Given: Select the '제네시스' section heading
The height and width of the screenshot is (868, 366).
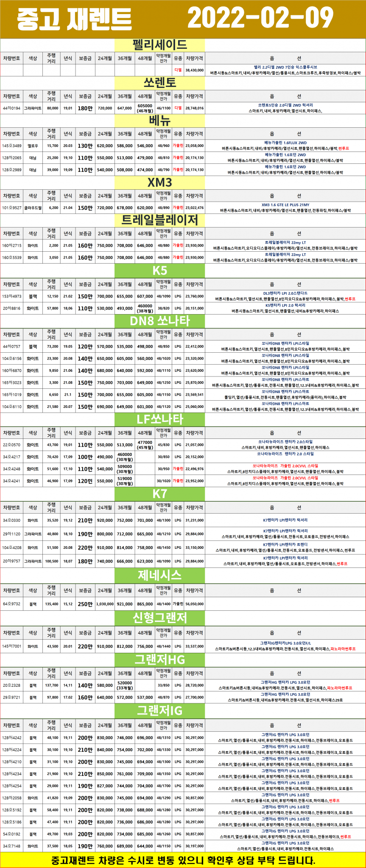Looking at the screenshot, I should click(x=160, y=575).
